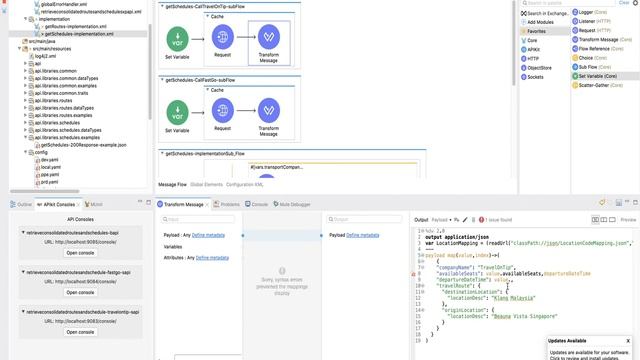Open the Mule Debugger tab
Viewport: 640px width, 360px height.
pyautogui.click(x=292, y=204)
